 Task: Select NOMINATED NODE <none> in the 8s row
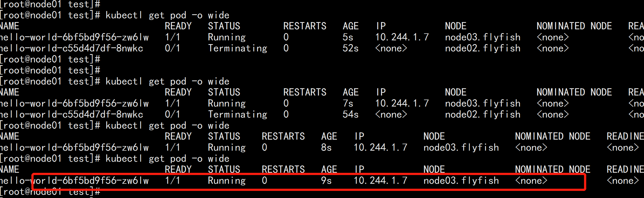click(x=531, y=148)
